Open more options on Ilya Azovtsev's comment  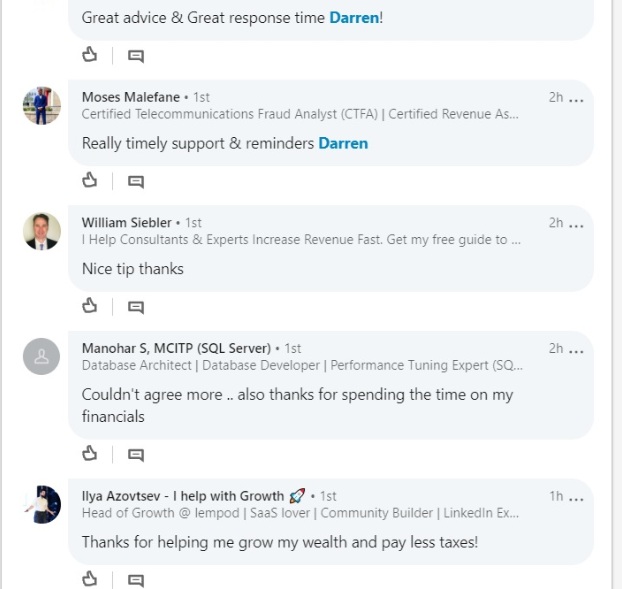pos(576,496)
